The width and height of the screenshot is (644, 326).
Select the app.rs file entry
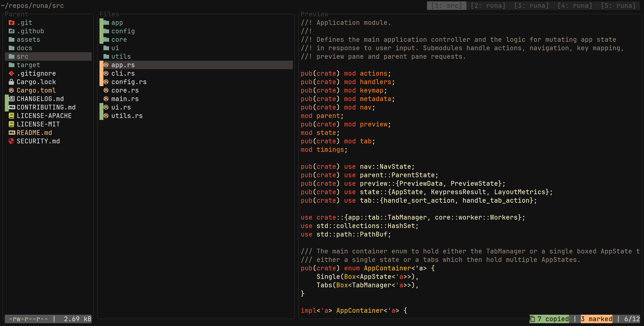tap(196, 65)
